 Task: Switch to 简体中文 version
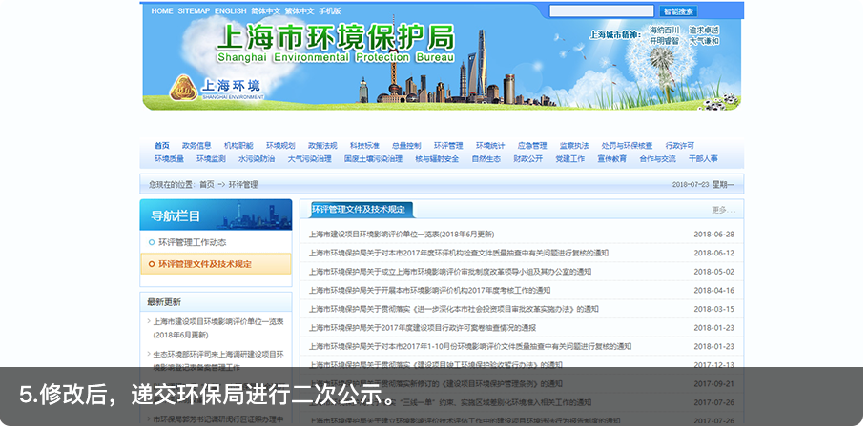point(266,11)
